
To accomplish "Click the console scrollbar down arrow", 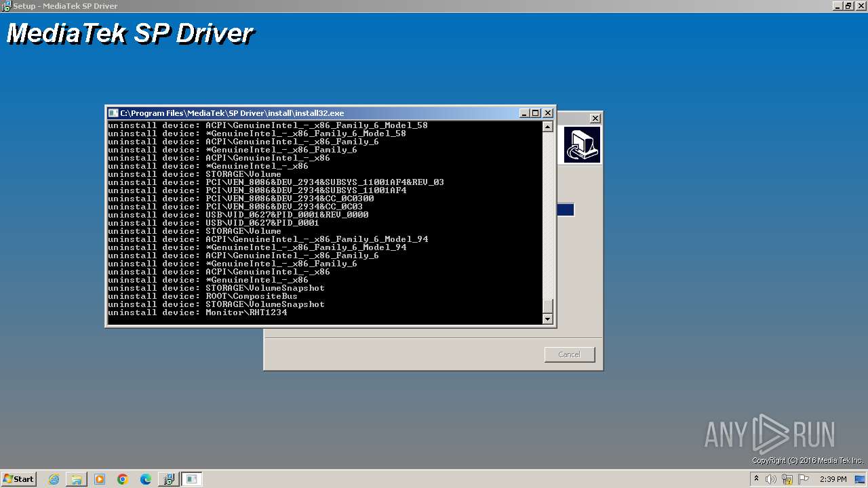I will pyautogui.click(x=548, y=319).
